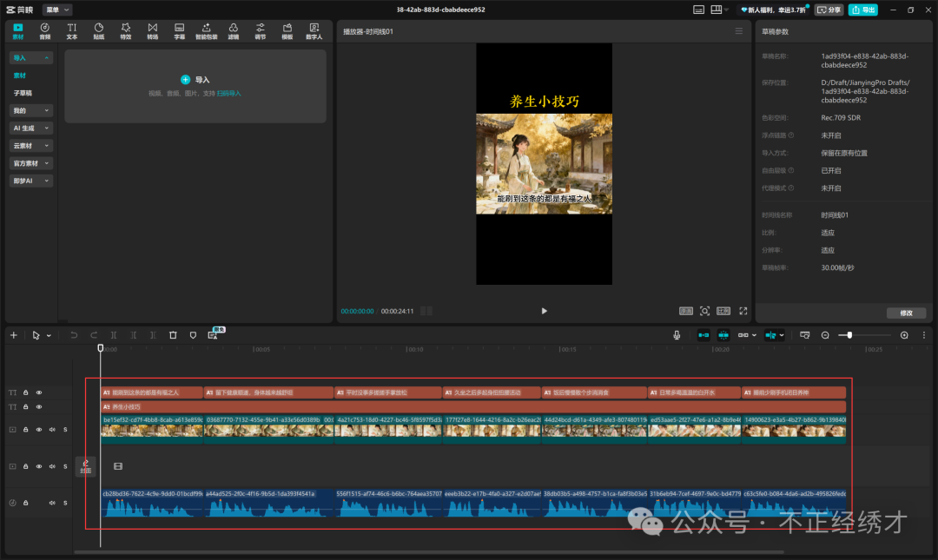Click the undo arrow in timeline toolbar
Viewport: 938px width, 560px height.
tap(74, 335)
